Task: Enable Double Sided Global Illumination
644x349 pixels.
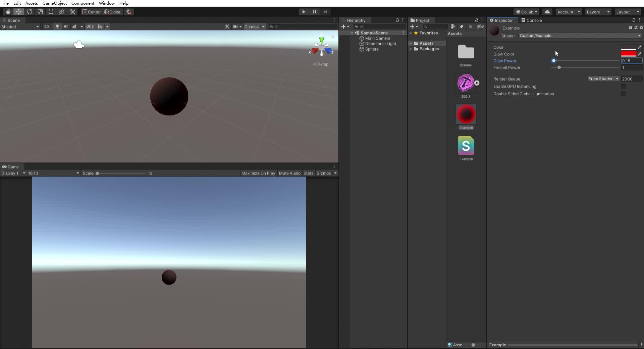Action: 623,94
